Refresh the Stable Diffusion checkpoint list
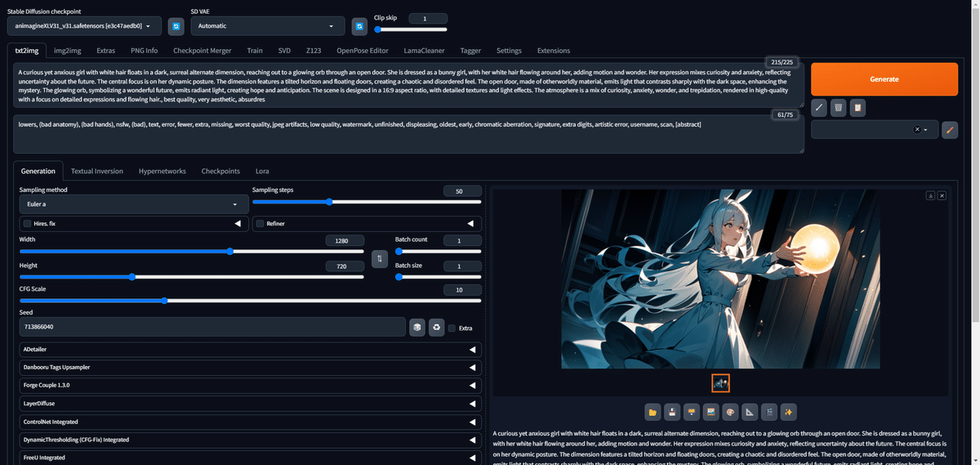The width and height of the screenshot is (980, 465). point(176,27)
